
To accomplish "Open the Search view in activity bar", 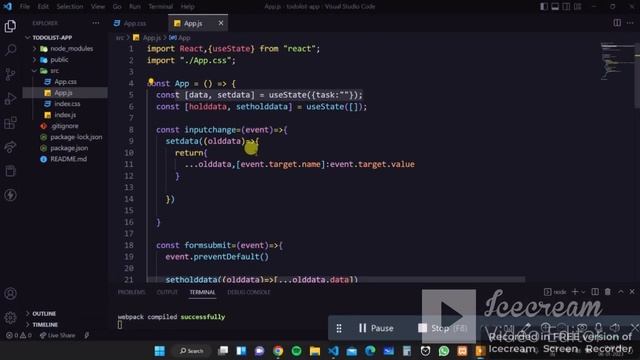I will [10, 50].
